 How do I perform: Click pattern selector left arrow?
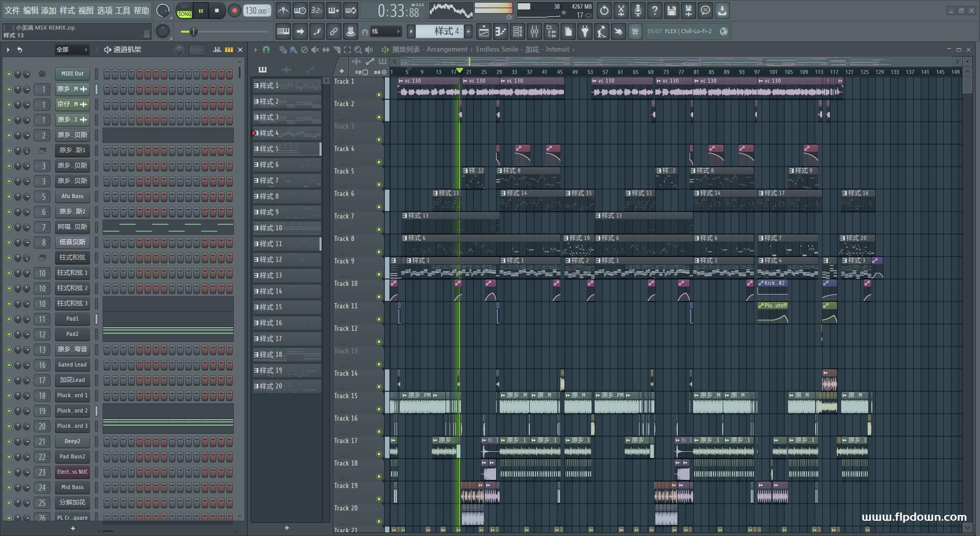click(x=411, y=32)
